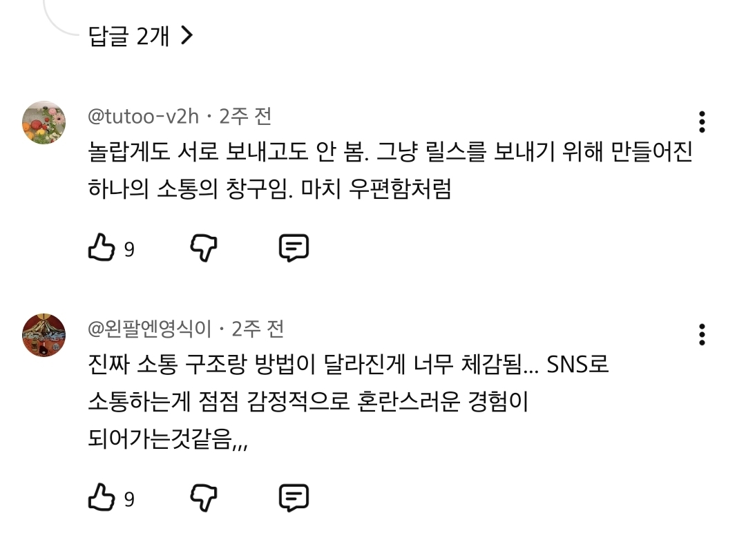Open reply box under @tutoo-v2h's comment
746x560 pixels.
coord(295,248)
